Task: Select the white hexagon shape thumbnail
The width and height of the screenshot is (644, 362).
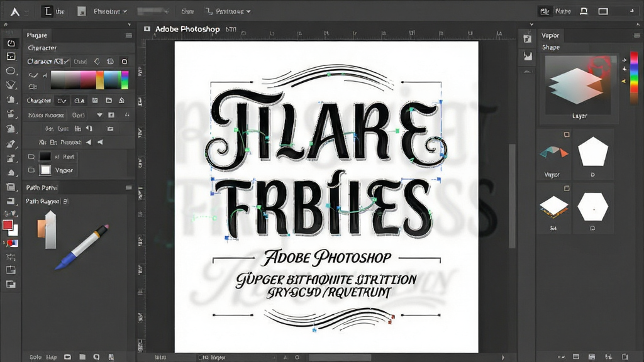Action: tap(592, 207)
